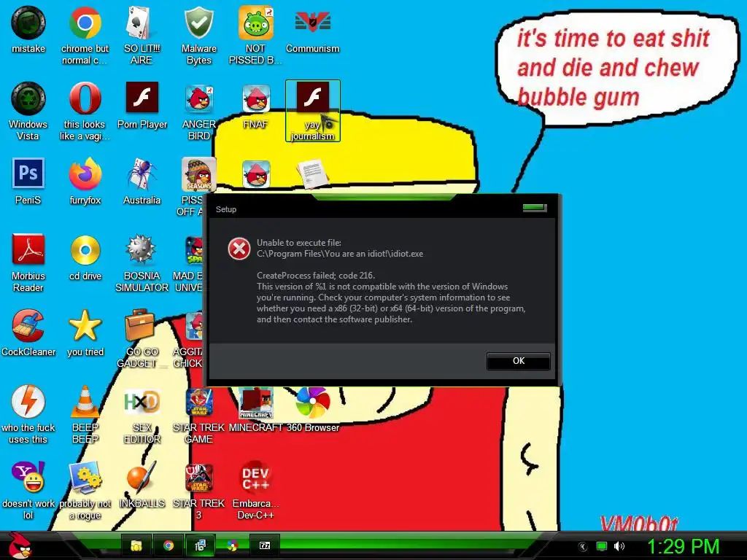Launch the 'BEEP BEEP' VLC cone icon
Viewport: 747px width, 560px height.
(x=85, y=415)
